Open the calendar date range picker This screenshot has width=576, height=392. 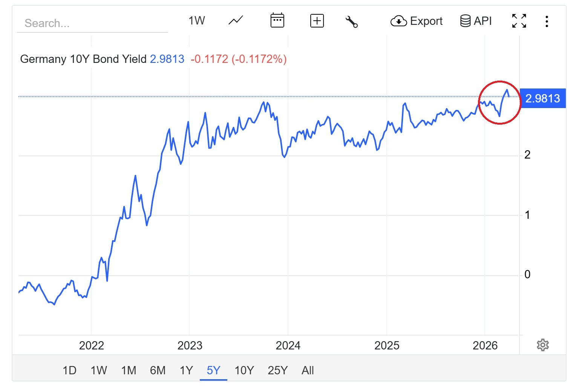click(x=277, y=21)
